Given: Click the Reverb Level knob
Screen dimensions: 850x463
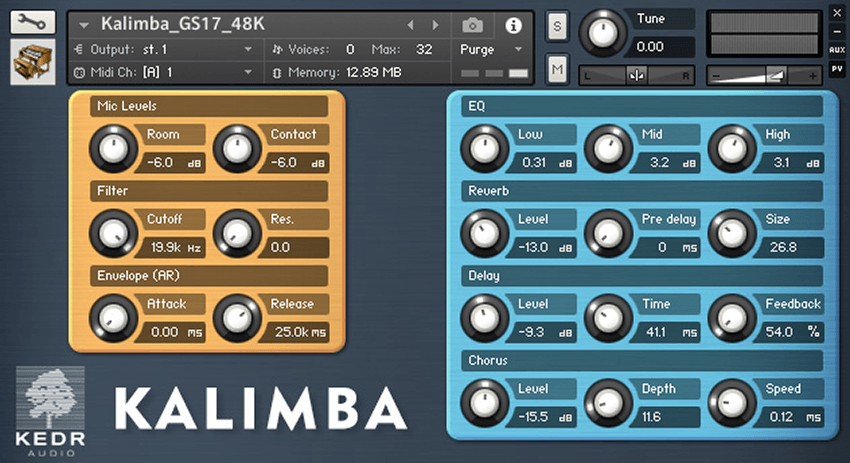Looking at the screenshot, I should pos(485,233).
